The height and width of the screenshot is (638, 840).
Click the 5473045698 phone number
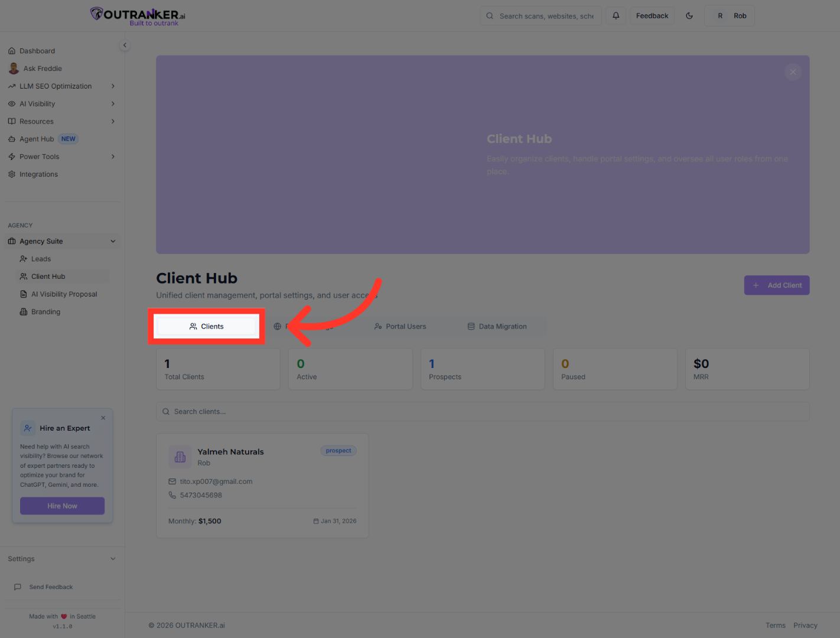(x=201, y=495)
